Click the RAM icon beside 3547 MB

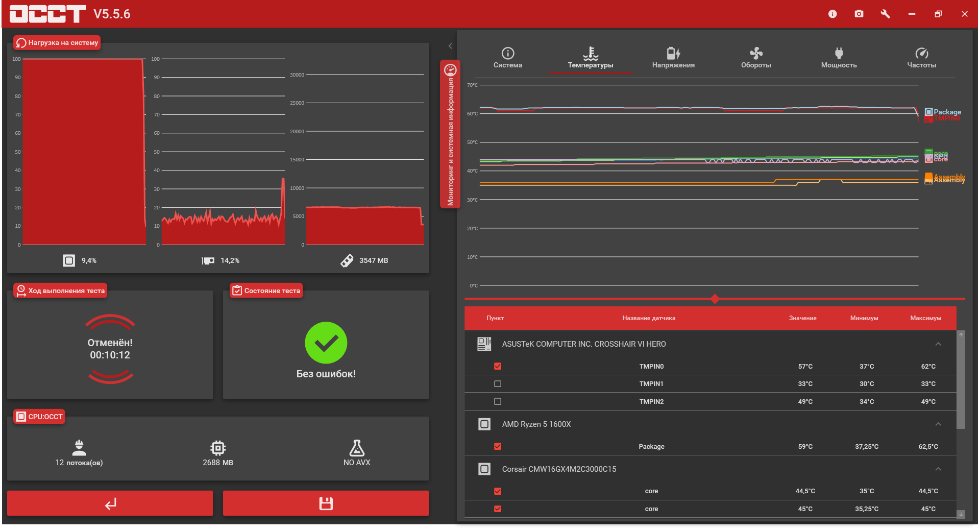click(347, 260)
